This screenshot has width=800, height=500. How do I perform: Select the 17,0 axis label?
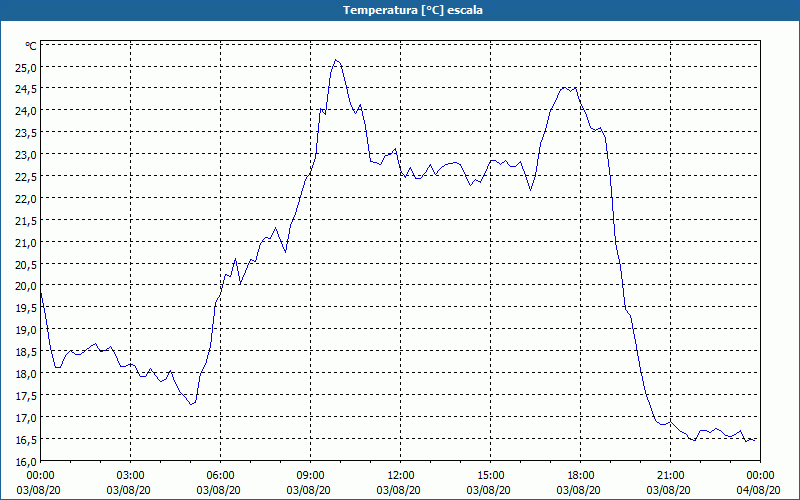click(27, 418)
